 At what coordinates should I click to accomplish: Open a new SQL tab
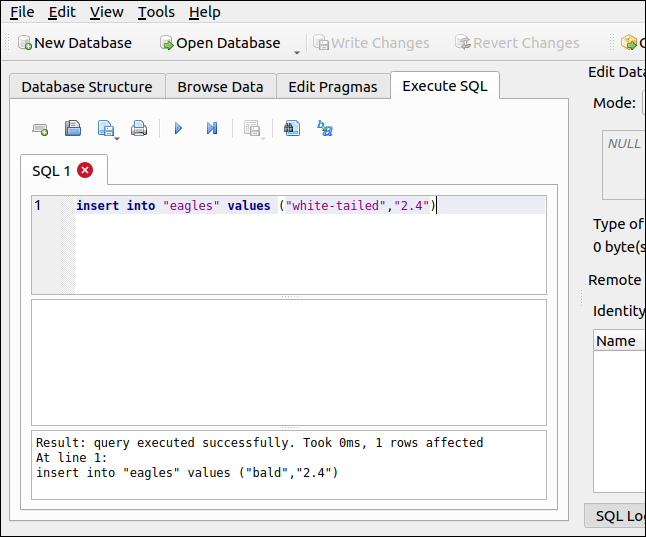click(41, 129)
